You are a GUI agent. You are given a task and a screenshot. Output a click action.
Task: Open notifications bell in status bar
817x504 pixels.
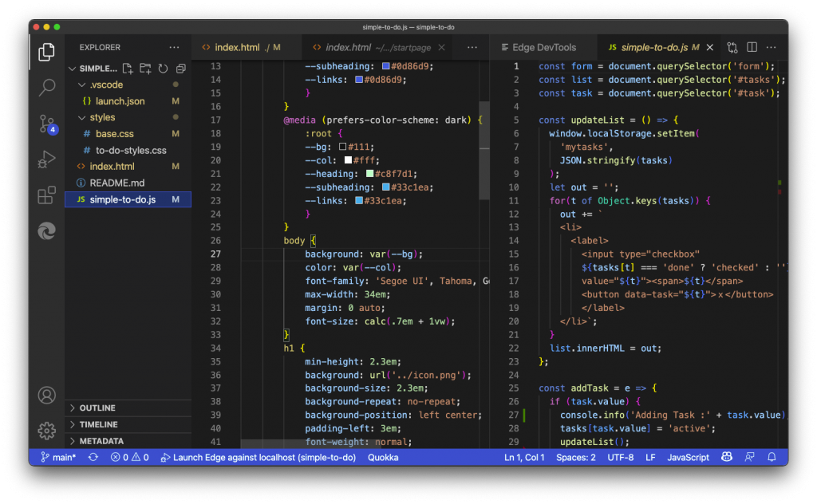(772, 457)
